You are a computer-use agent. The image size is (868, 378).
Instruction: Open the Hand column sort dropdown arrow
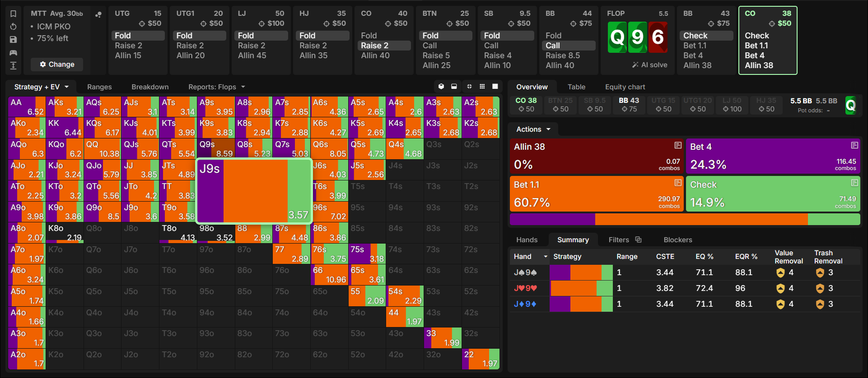tap(546, 257)
